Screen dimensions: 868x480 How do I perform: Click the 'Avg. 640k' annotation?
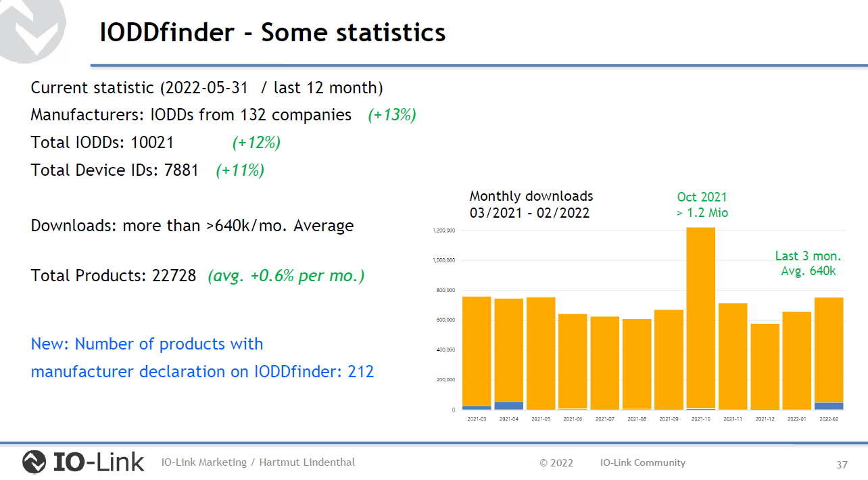click(808, 272)
